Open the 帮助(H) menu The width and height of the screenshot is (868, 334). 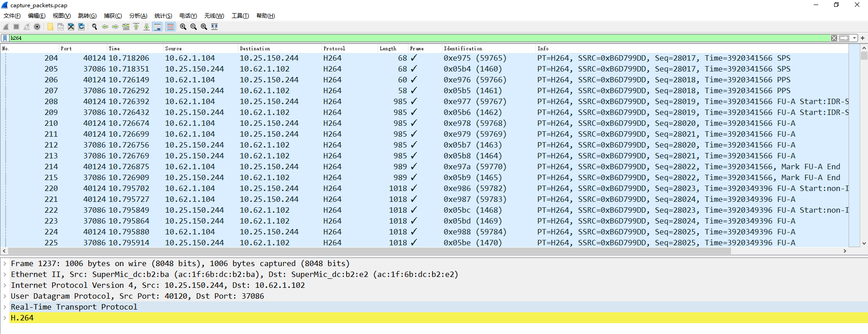[x=266, y=16]
